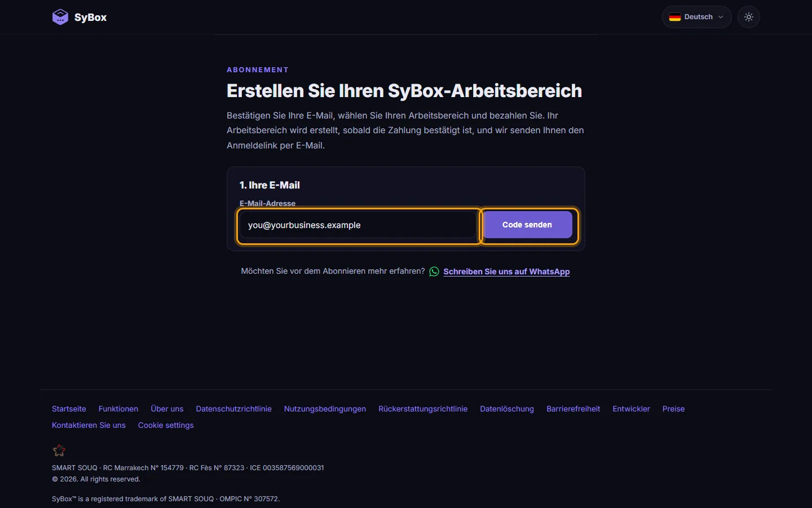Click the '1. Ihre E-Mail' step title
Image resolution: width=812 pixels, height=508 pixels.
point(270,185)
